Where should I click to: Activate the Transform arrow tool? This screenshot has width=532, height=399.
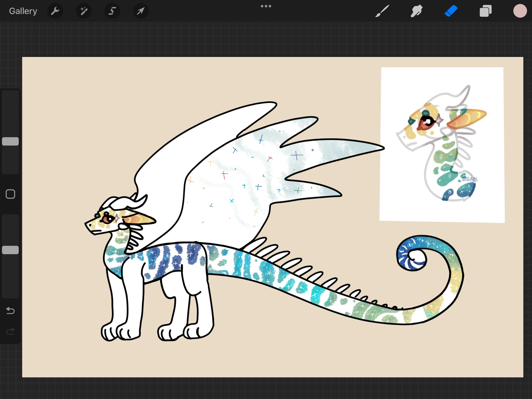point(141,11)
